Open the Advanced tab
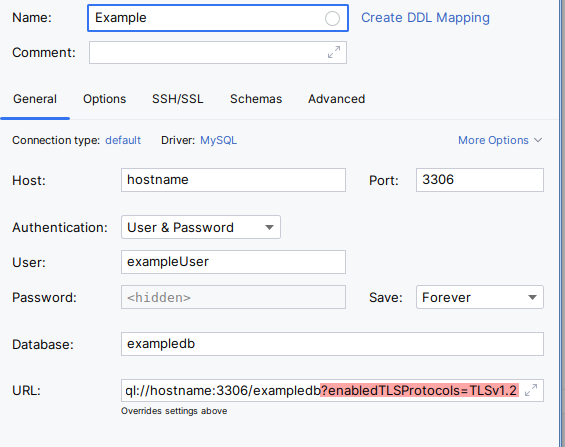Screen dimensions: 565x447 (336, 99)
